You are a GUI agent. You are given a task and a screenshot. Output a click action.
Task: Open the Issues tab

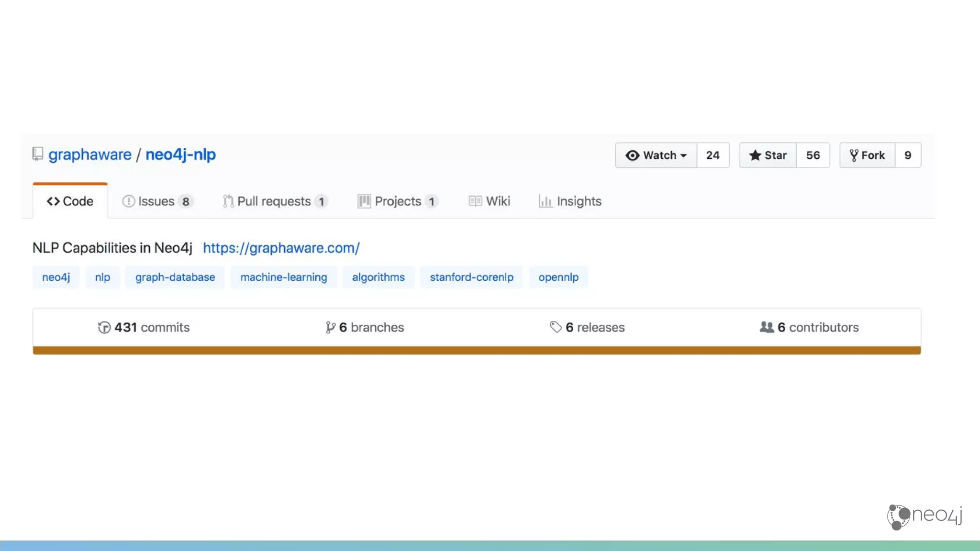tap(156, 201)
